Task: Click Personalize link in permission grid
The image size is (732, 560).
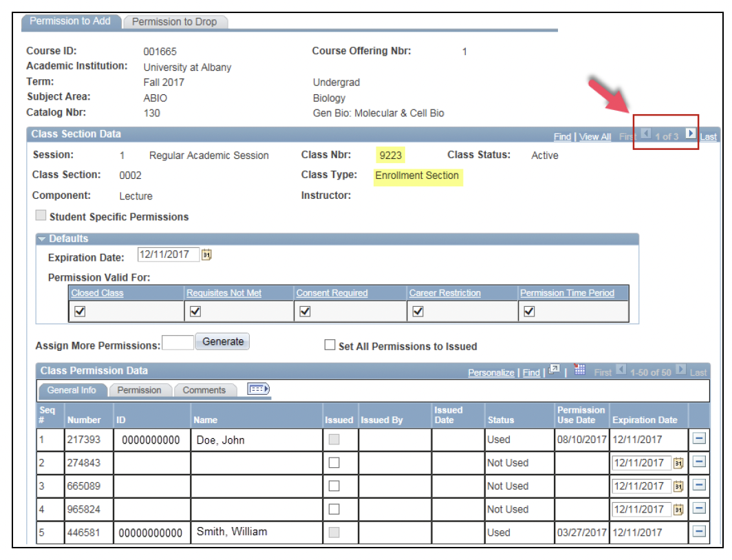Action: click(x=491, y=372)
